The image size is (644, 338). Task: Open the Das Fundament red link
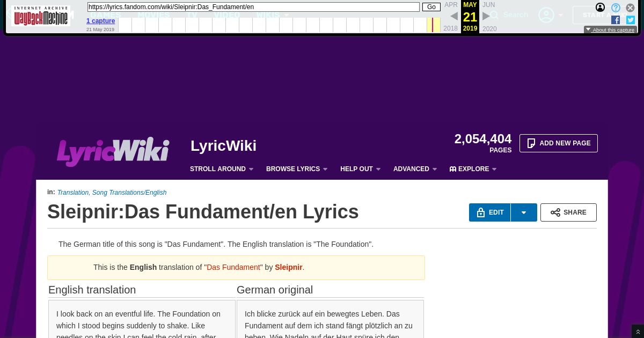click(x=233, y=267)
